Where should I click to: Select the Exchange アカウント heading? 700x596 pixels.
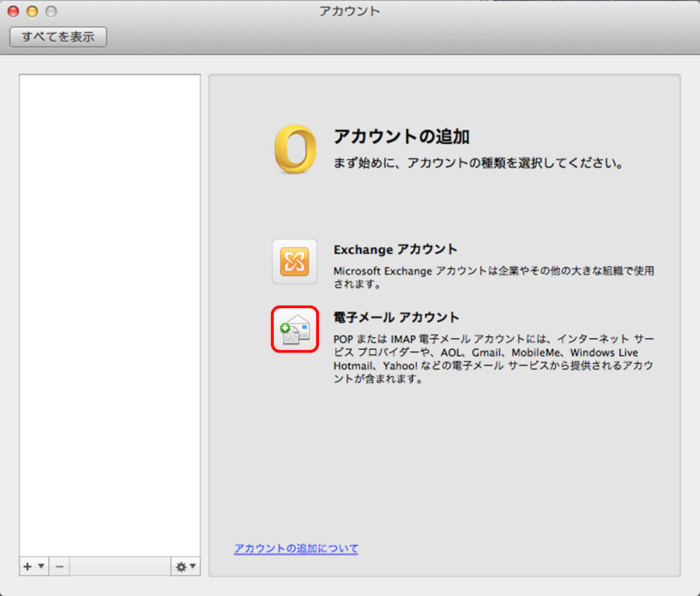(395, 250)
